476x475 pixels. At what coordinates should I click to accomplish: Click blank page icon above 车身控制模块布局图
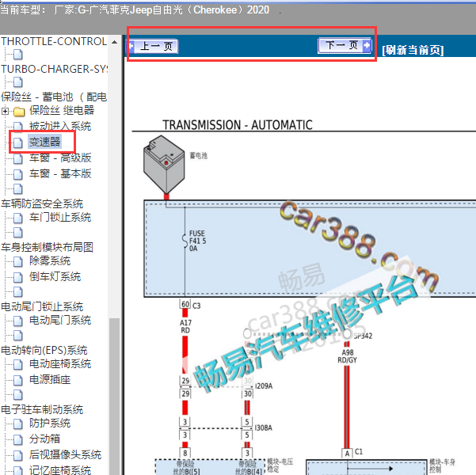click(18, 233)
